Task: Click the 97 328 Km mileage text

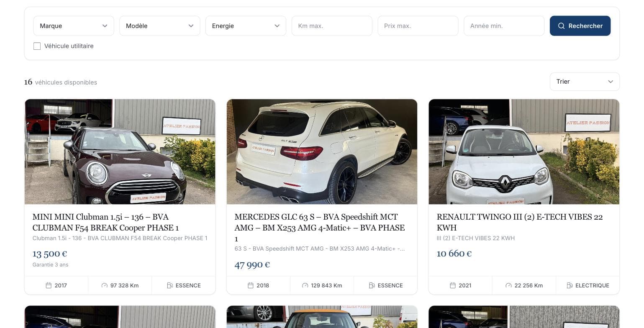Action: [124, 285]
